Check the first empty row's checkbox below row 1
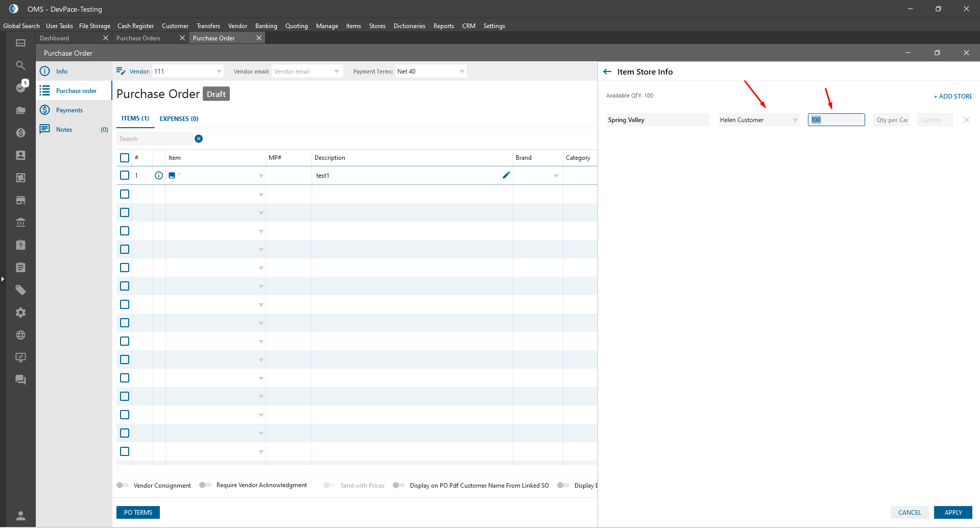The width and height of the screenshot is (980, 528). [125, 194]
